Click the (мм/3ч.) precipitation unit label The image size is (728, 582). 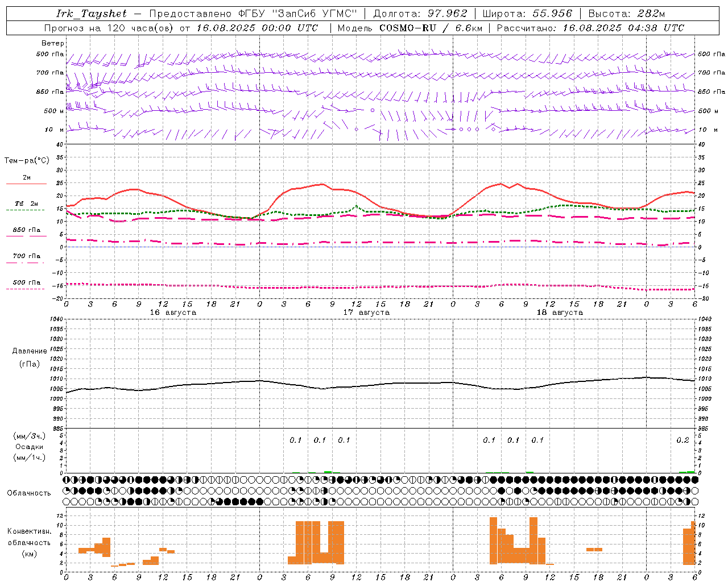(x=30, y=436)
